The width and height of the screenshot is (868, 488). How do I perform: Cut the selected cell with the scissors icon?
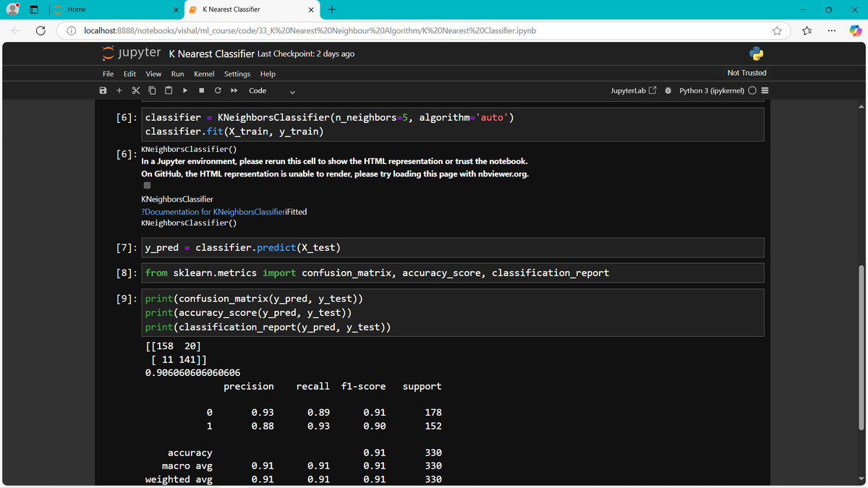pyautogui.click(x=135, y=91)
